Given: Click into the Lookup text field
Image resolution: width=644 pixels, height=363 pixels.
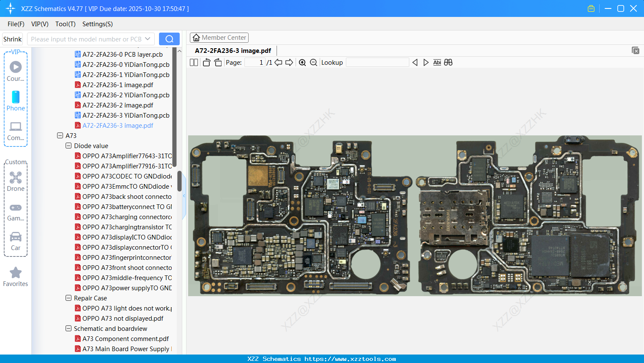Looking at the screenshot, I should (377, 63).
